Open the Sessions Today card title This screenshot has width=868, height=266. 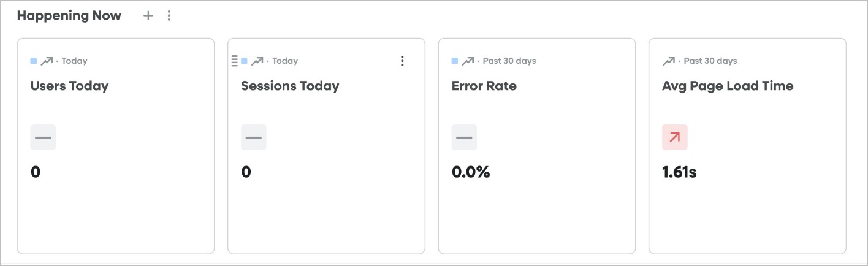point(290,86)
